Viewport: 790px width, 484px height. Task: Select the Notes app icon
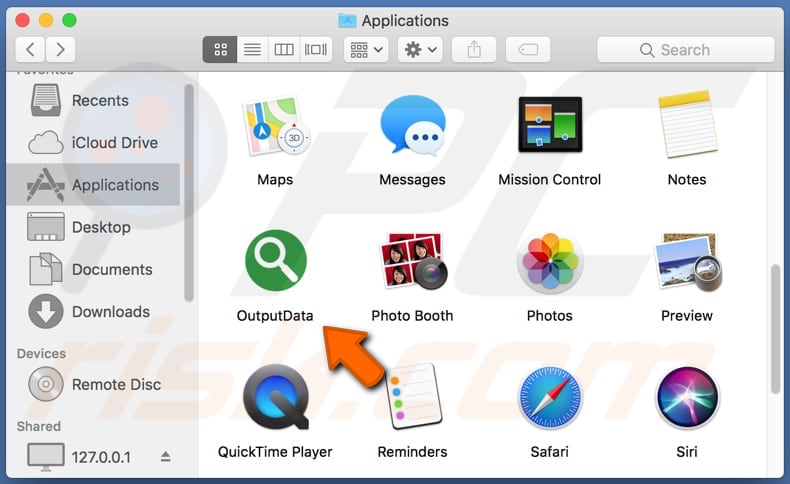pos(687,124)
